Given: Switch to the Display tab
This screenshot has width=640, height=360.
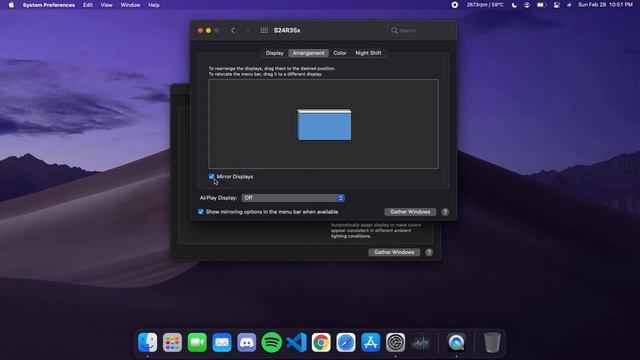Looking at the screenshot, I should click(x=274, y=53).
